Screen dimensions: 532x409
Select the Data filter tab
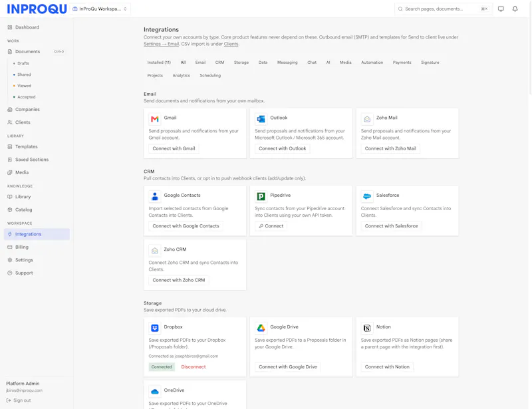click(263, 63)
